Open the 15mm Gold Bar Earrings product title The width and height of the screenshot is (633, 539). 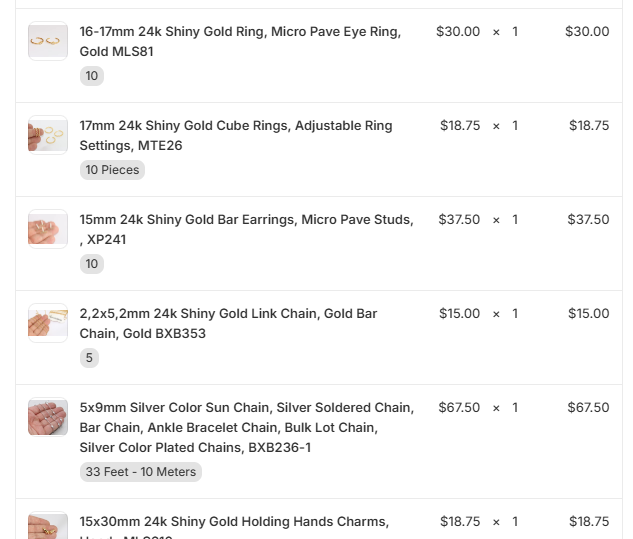[x=246, y=229]
